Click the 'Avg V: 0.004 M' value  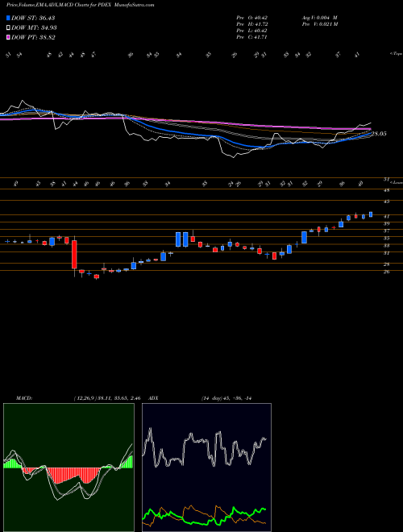(319, 18)
